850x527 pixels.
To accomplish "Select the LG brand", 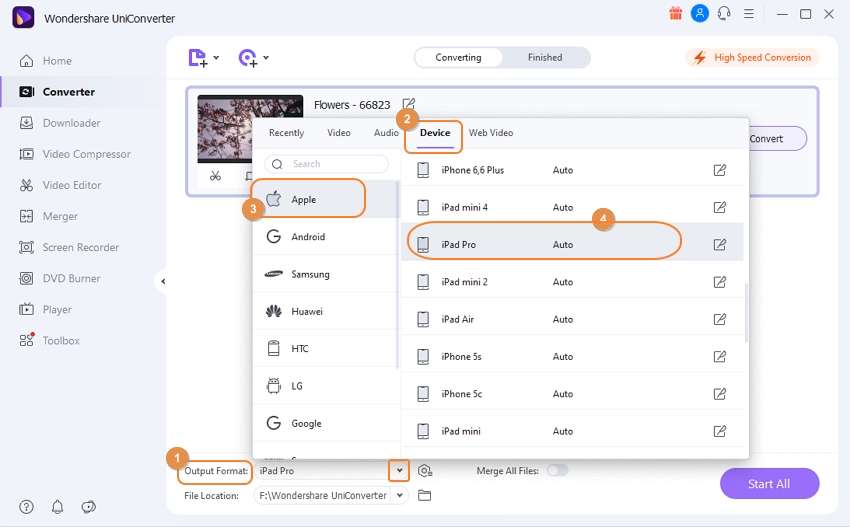I will point(325,386).
